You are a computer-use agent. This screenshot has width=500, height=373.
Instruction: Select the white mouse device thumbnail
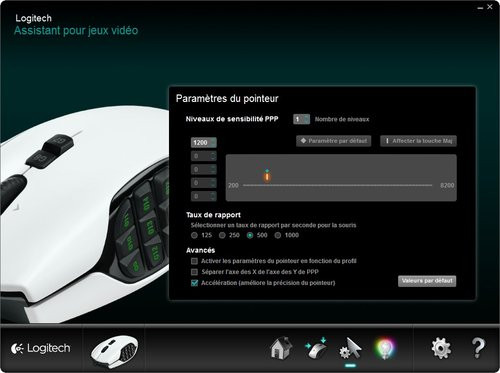point(114,351)
